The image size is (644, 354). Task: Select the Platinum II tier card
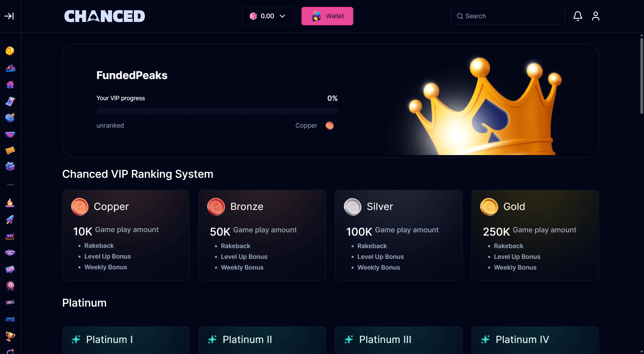tap(262, 340)
